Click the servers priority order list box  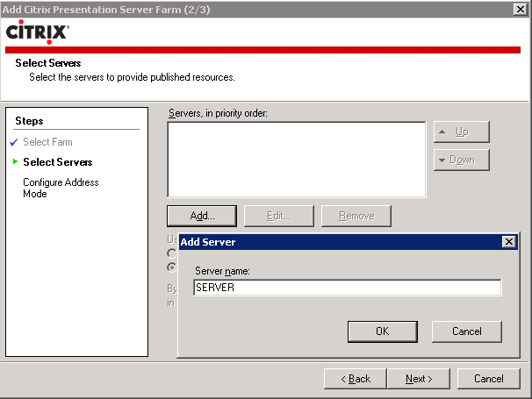click(297, 160)
